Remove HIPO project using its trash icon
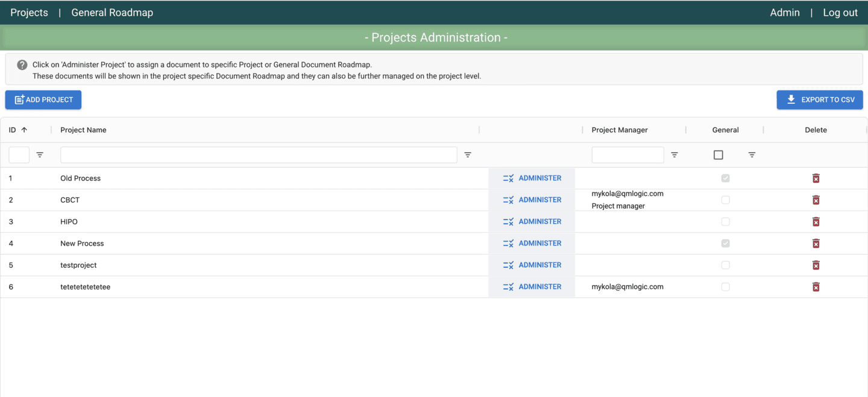The width and height of the screenshot is (868, 397). pos(816,221)
